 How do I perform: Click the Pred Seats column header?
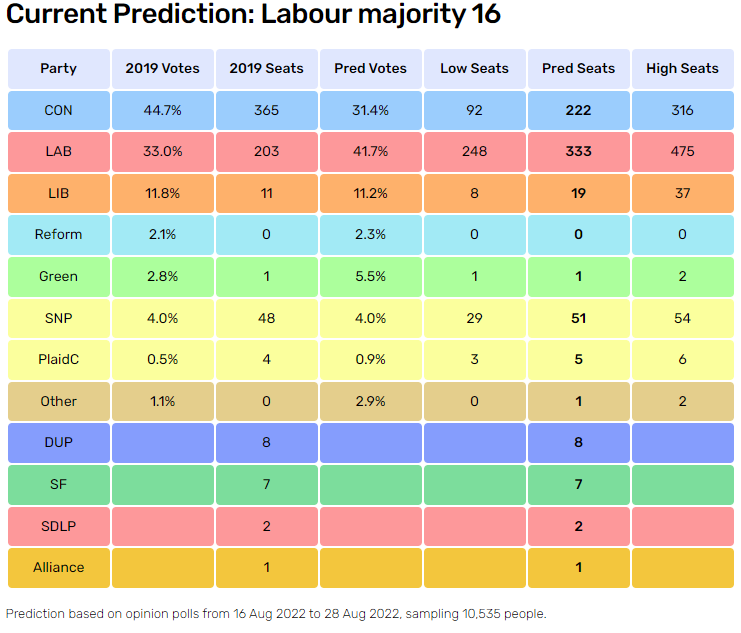(x=578, y=69)
